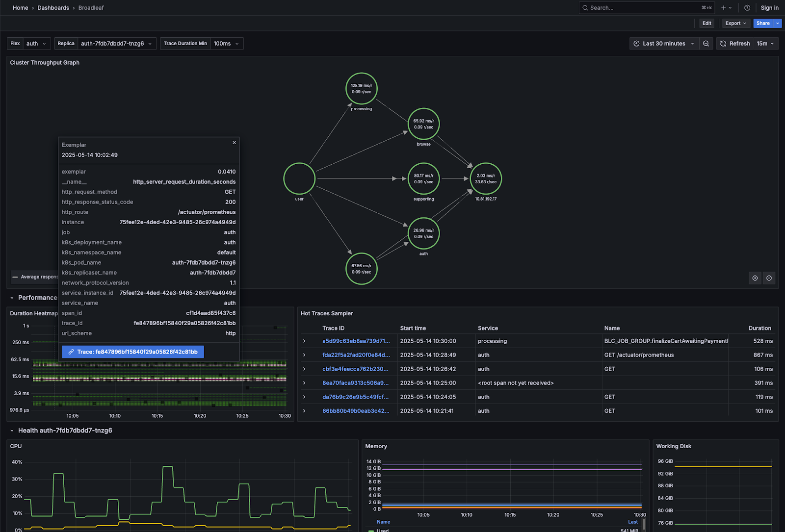Open the Last 30 minutes time picker

click(663, 44)
